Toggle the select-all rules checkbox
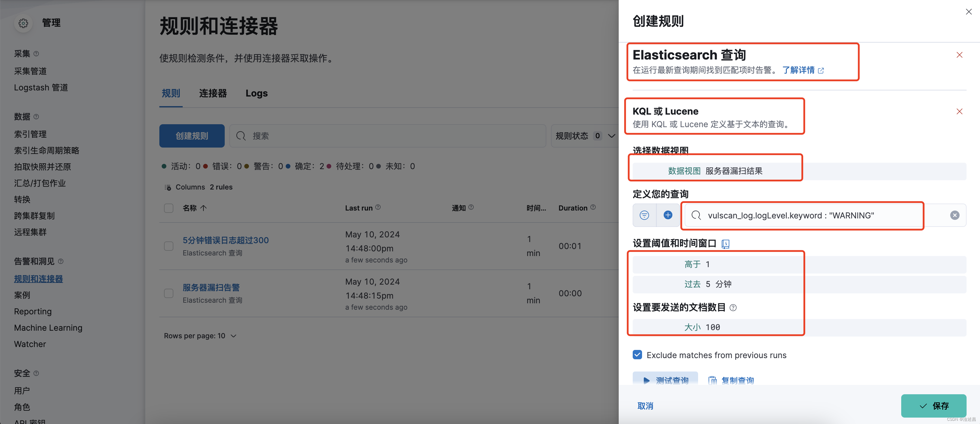The width and height of the screenshot is (980, 424). click(x=168, y=208)
